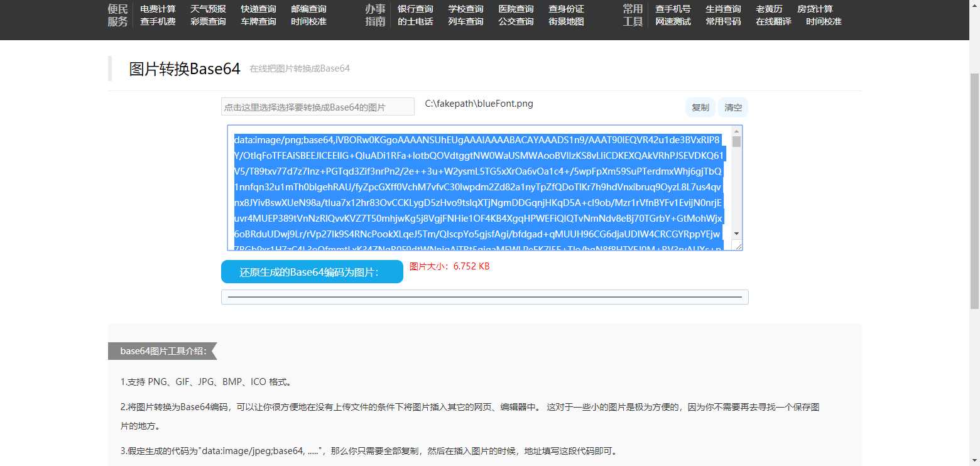Click 时间校准 under 常用工具

[x=824, y=21]
